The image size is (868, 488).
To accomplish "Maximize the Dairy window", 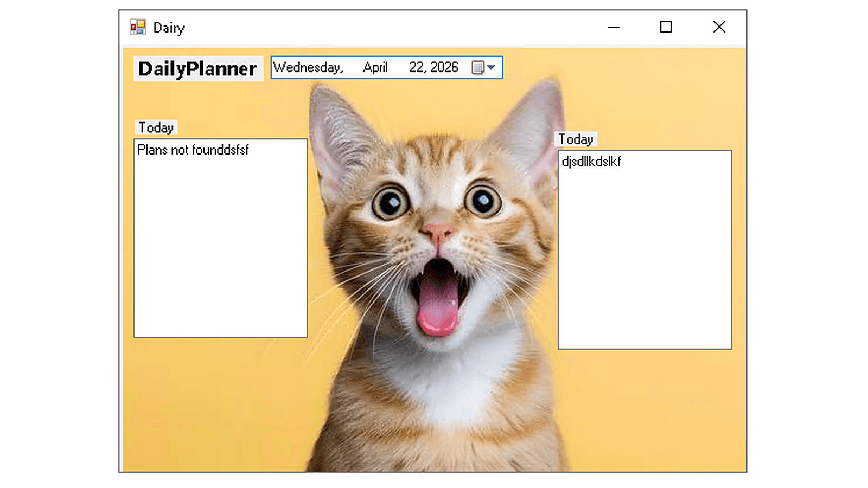I will click(x=666, y=27).
